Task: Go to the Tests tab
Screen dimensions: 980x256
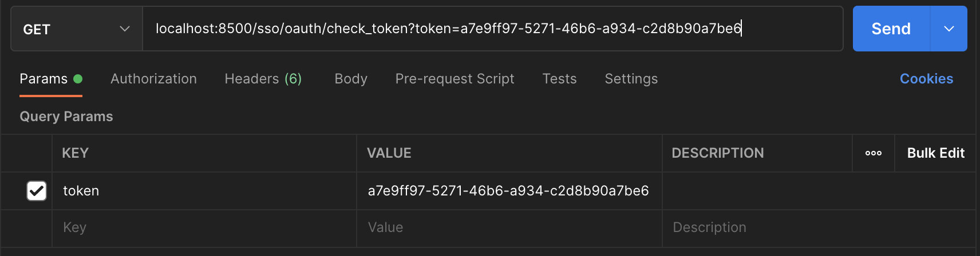Action: point(559,79)
